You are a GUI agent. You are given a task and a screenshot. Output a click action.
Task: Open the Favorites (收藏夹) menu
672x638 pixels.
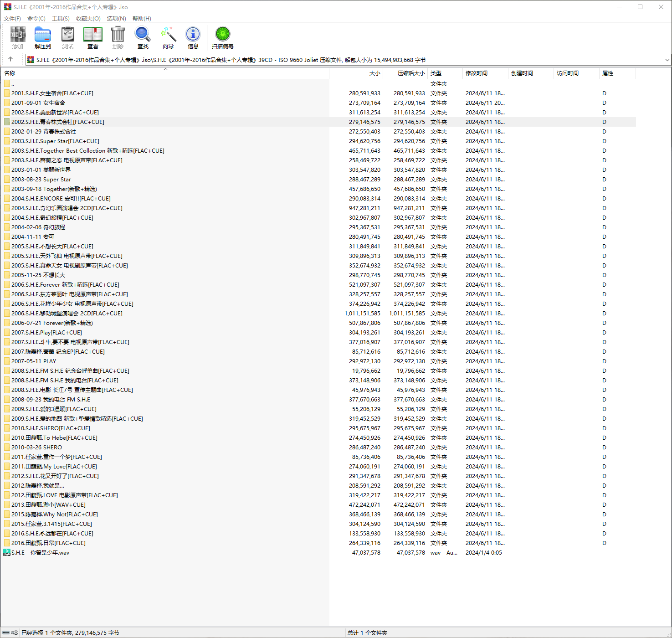tap(88, 18)
